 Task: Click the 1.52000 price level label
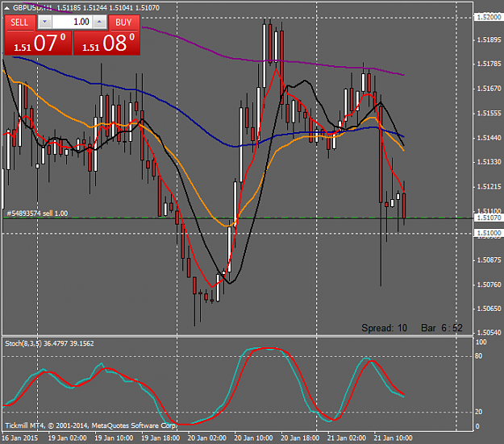tap(489, 17)
